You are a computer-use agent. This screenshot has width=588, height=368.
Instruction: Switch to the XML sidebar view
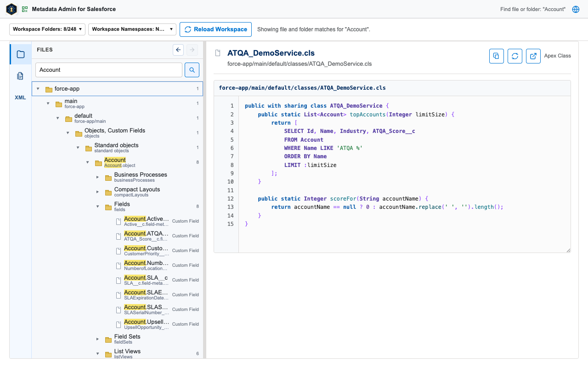20,98
